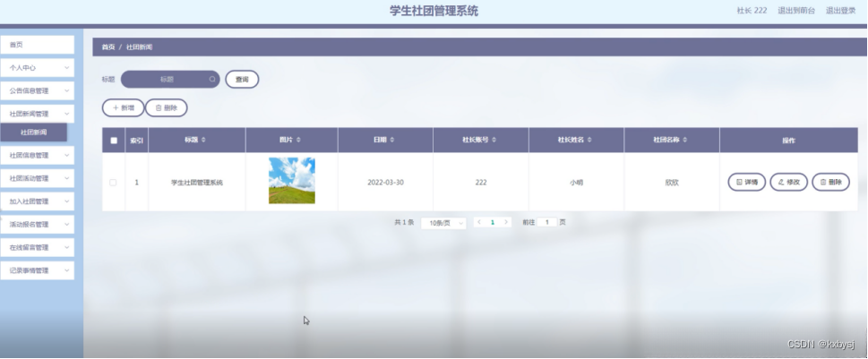
Task: Expand the 活动报名管理 sidebar menu
Action: 37,225
